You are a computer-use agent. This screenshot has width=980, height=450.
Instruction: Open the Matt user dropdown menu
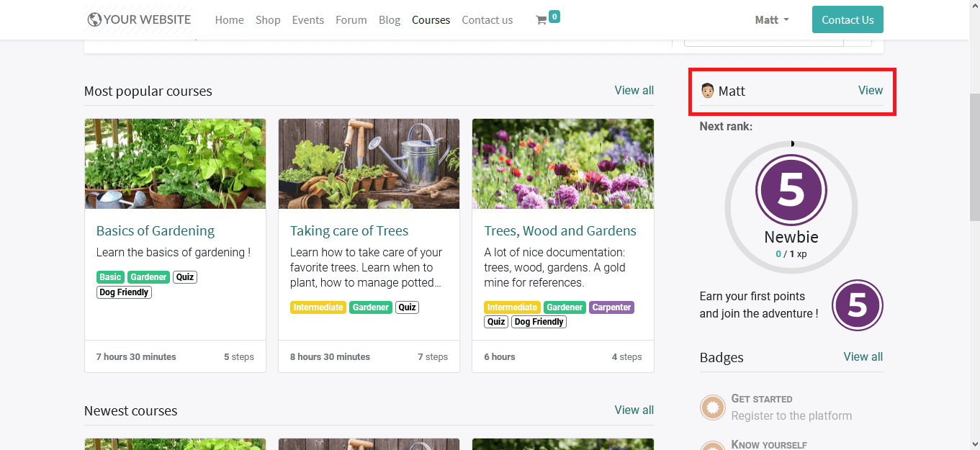pos(772,20)
